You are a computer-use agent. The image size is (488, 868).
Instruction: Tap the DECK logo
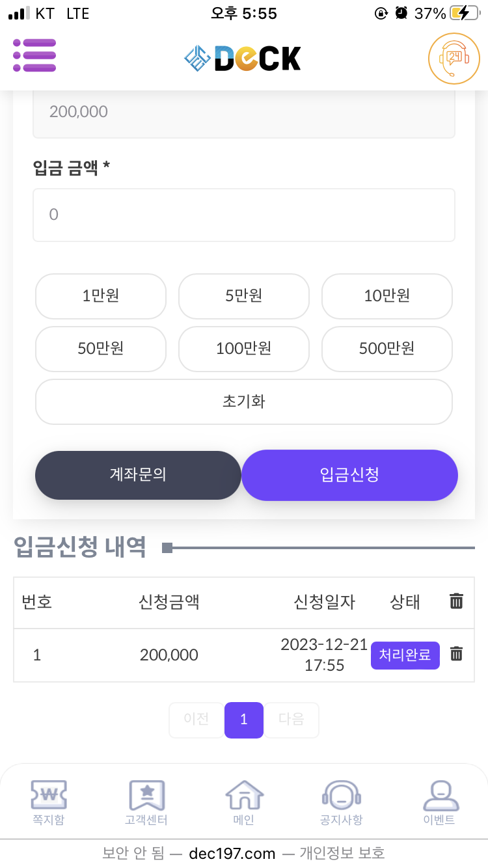243,59
